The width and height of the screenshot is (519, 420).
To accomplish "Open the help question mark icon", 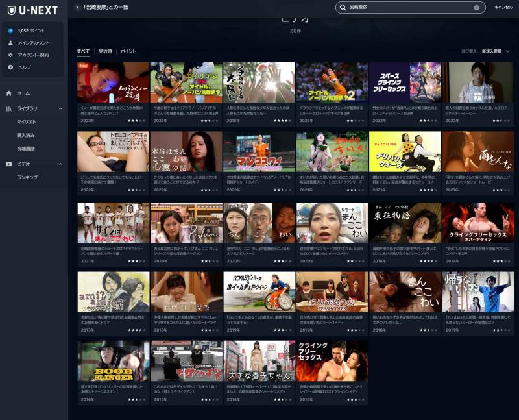I will tap(10, 67).
